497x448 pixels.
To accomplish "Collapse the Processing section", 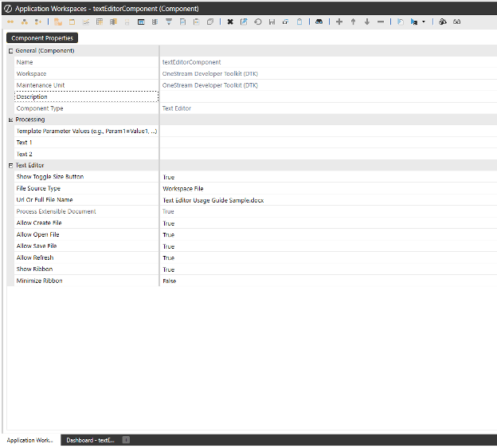I will pos(11,120).
